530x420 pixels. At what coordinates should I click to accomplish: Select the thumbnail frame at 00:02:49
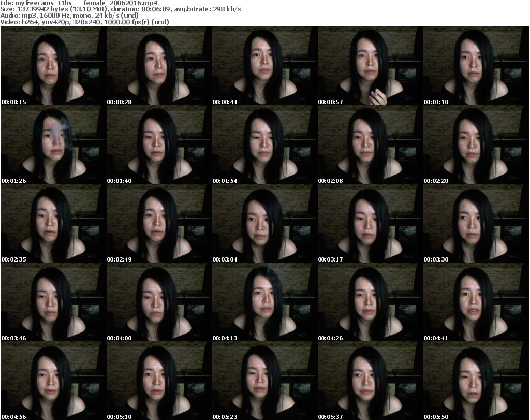159,224
